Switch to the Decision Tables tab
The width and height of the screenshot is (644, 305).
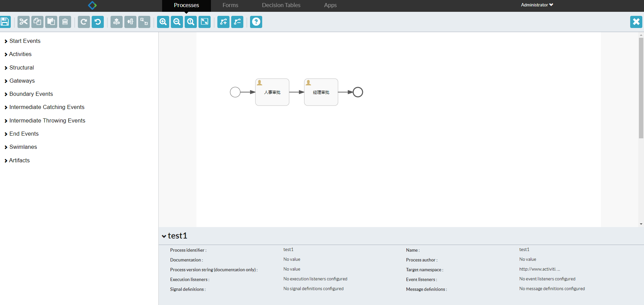click(x=281, y=5)
